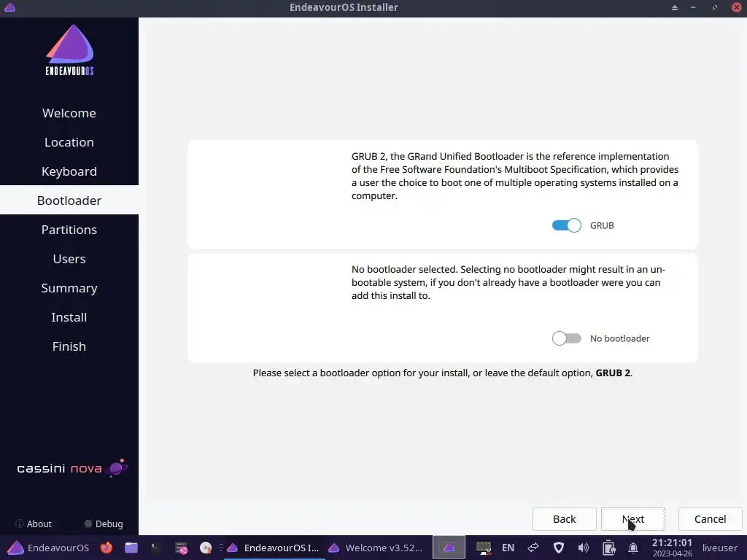Open the EN keyboard layout indicator
Viewport: 747px width, 560px height.
(x=508, y=548)
